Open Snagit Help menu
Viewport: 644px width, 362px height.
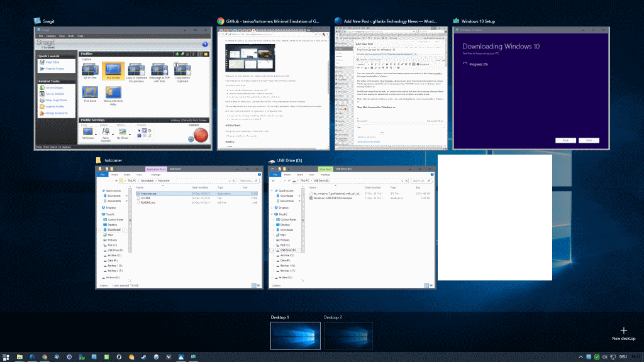[80, 36]
